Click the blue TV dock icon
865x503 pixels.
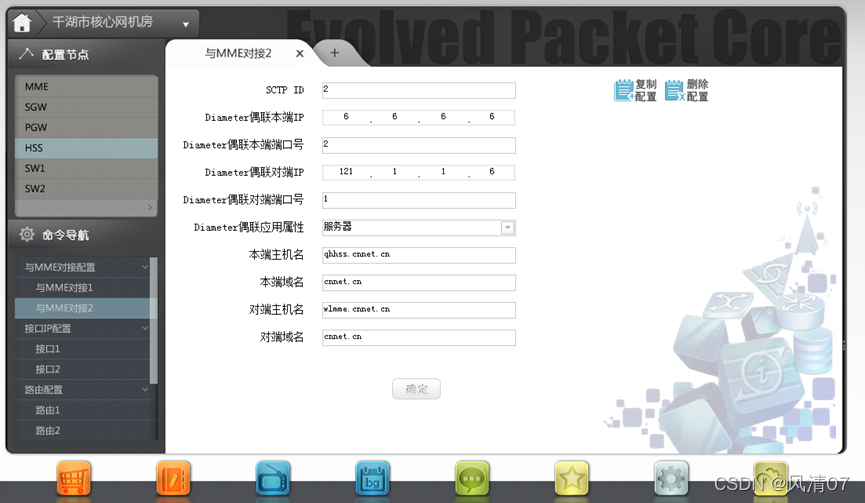point(273,478)
